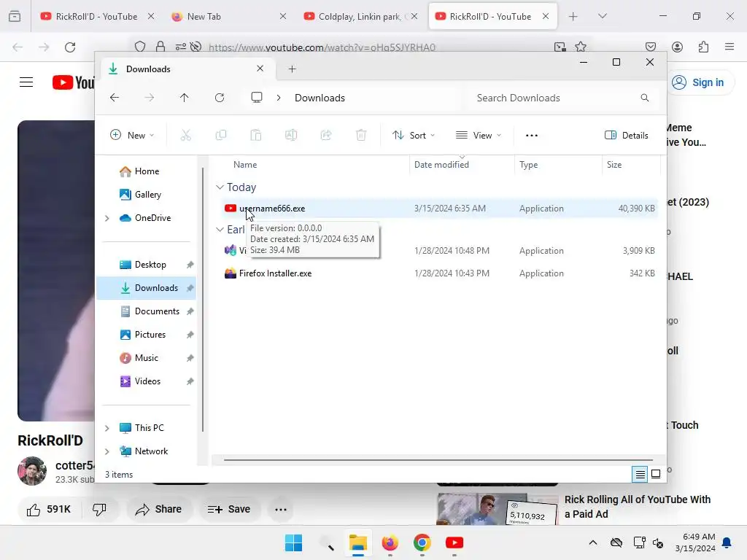Switch to large thumbnails view layout icon
The width and height of the screenshot is (747, 560).
[x=656, y=474]
